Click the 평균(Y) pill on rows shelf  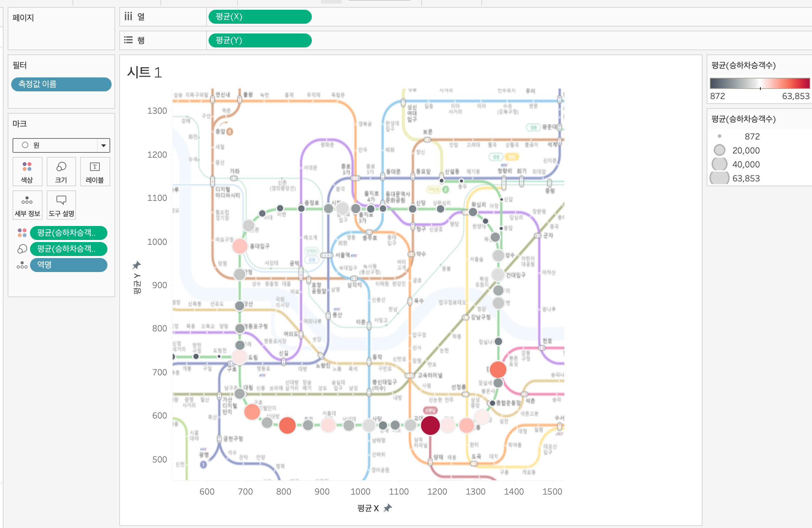coord(260,40)
